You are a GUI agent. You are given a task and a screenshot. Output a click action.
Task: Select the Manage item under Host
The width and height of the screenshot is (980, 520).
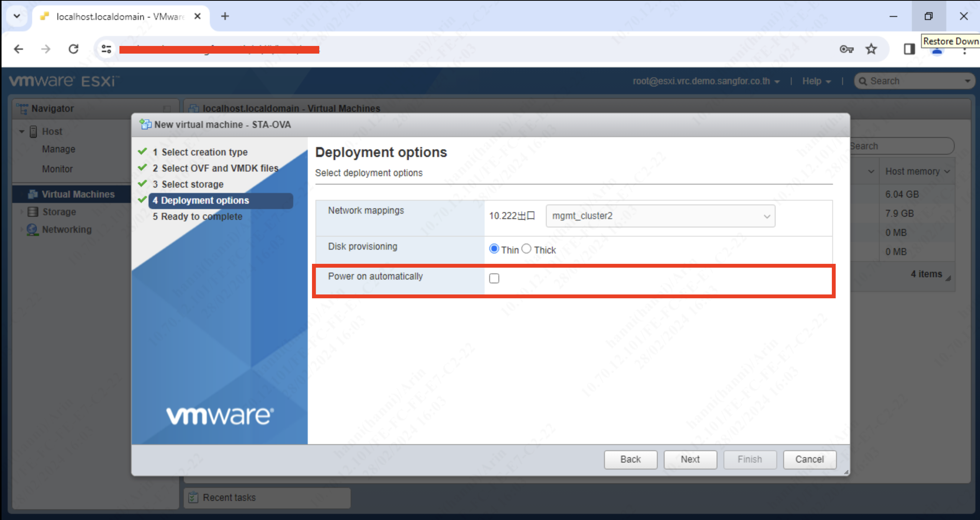click(58, 149)
